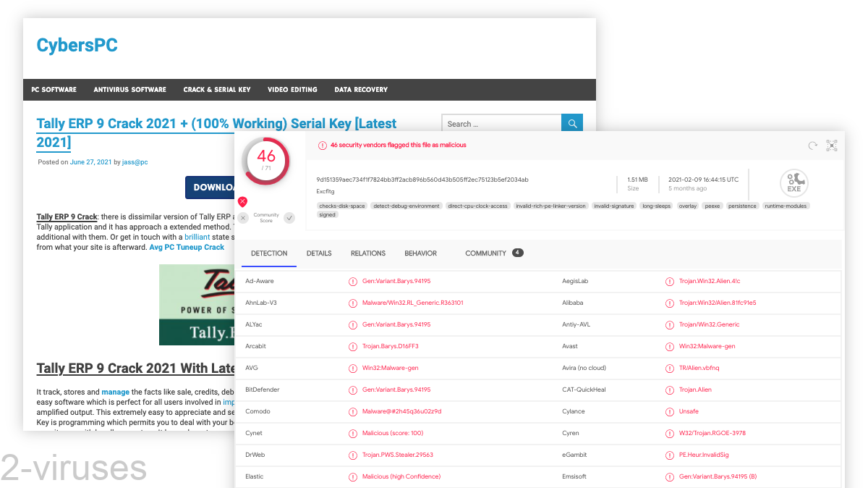Click the warning icon in the Comodo row

(x=353, y=411)
